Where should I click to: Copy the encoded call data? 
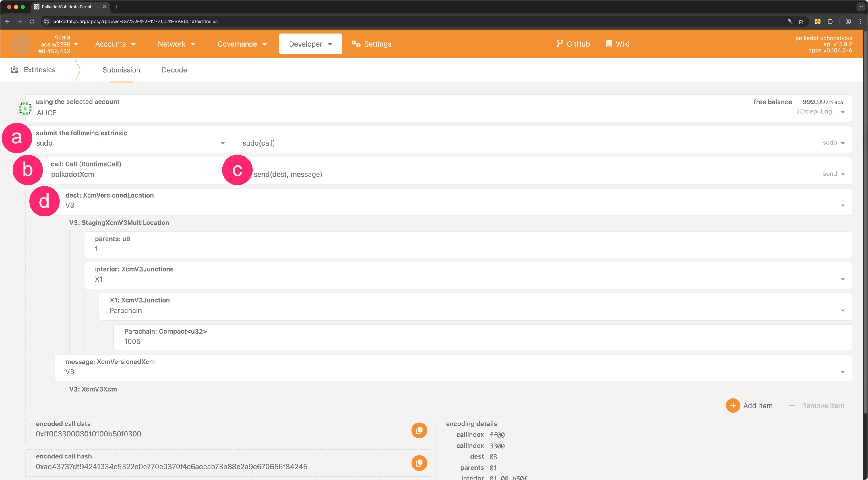point(419,430)
